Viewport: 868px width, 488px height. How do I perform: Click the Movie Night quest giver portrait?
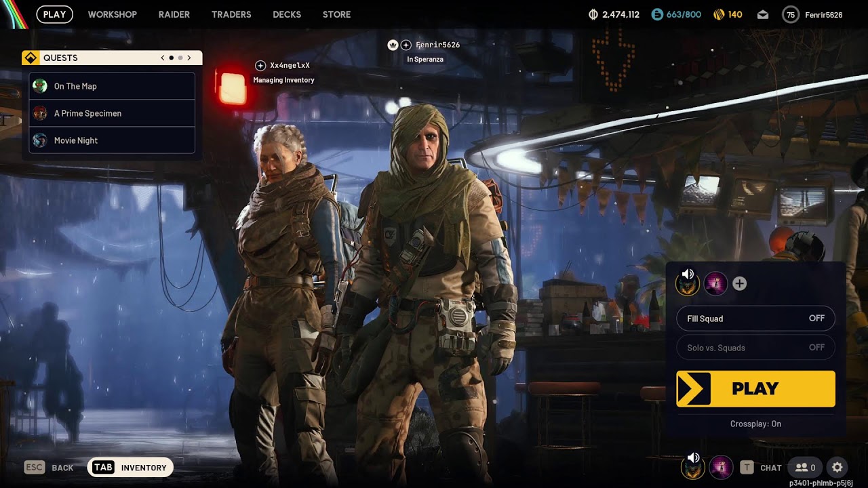click(40, 140)
